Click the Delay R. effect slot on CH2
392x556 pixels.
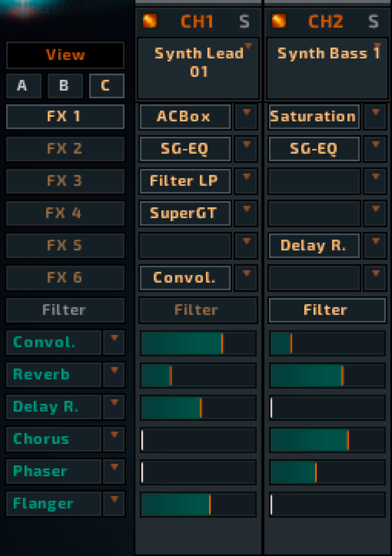click(x=314, y=246)
